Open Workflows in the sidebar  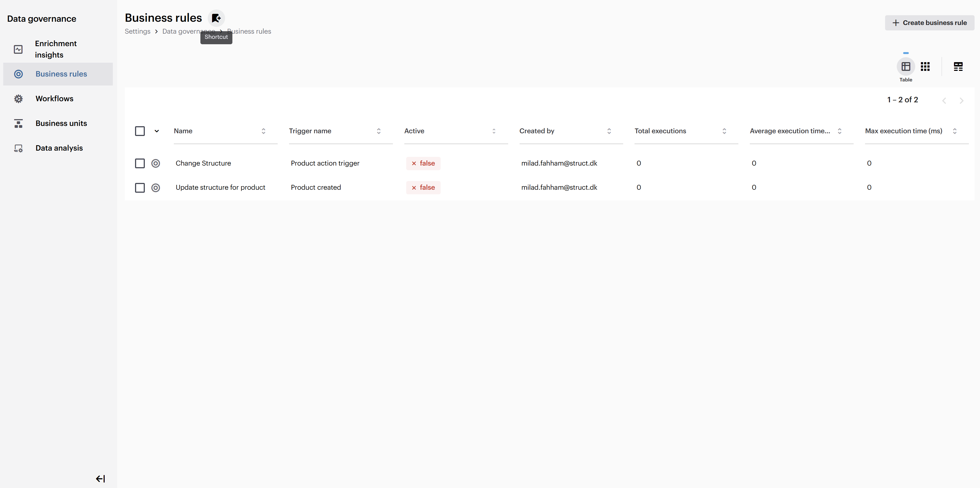(x=55, y=99)
